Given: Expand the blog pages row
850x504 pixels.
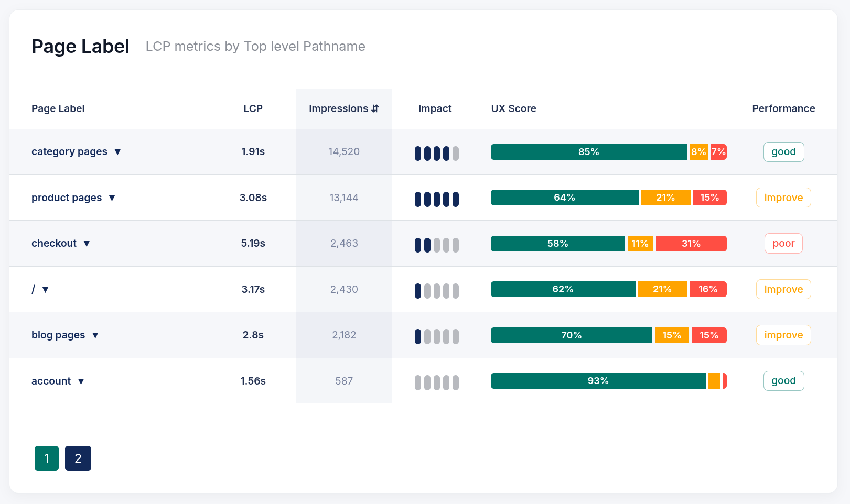Looking at the screenshot, I should [95, 335].
